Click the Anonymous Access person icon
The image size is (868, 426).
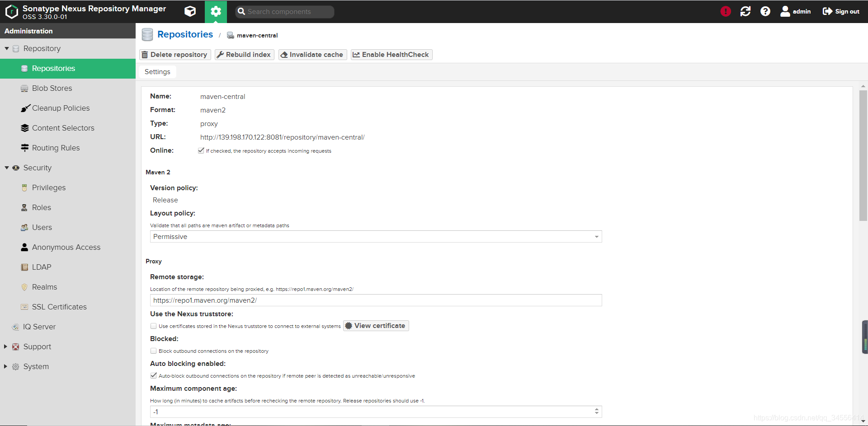point(24,247)
